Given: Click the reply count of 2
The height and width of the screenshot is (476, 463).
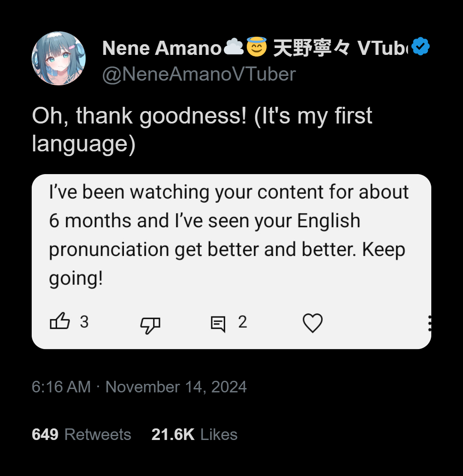Looking at the screenshot, I should tap(242, 322).
